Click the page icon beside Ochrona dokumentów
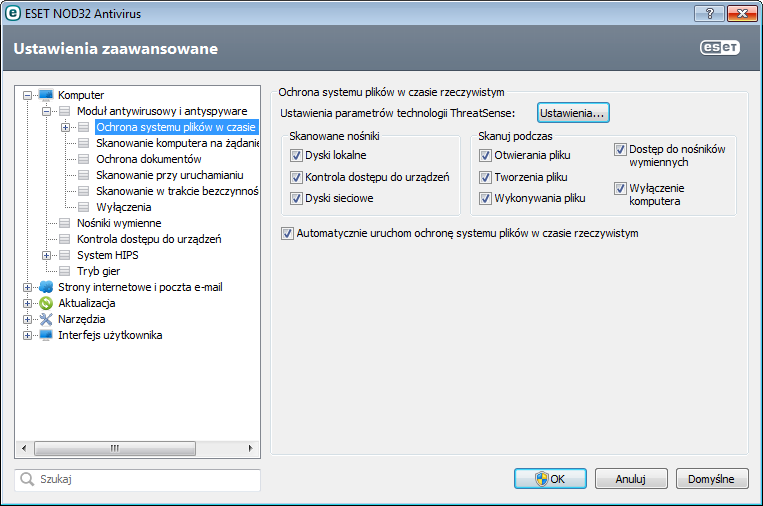The width and height of the screenshot is (763, 506). [84, 159]
